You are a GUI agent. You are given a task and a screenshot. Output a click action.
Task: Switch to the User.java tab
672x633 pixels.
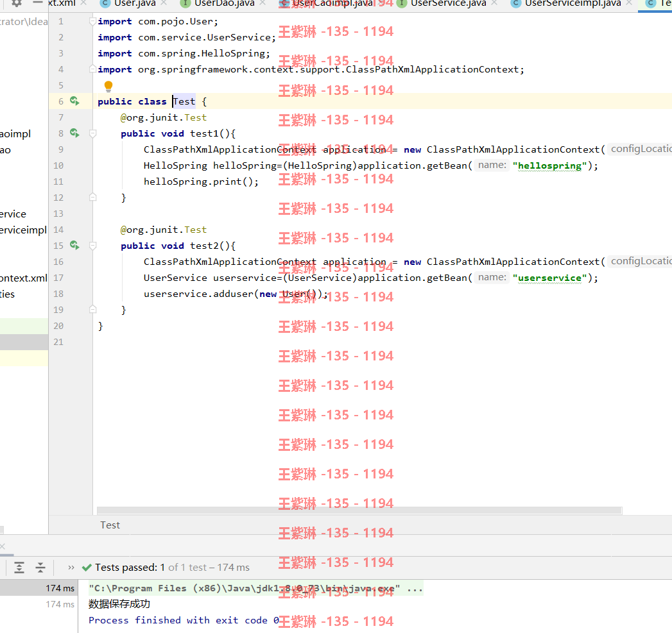[x=135, y=3]
